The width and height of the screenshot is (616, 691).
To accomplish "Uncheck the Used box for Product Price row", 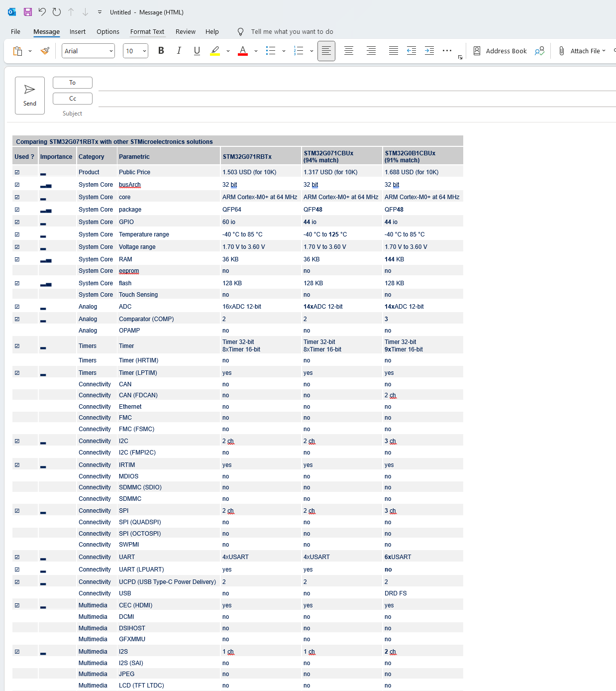I will [x=17, y=172].
